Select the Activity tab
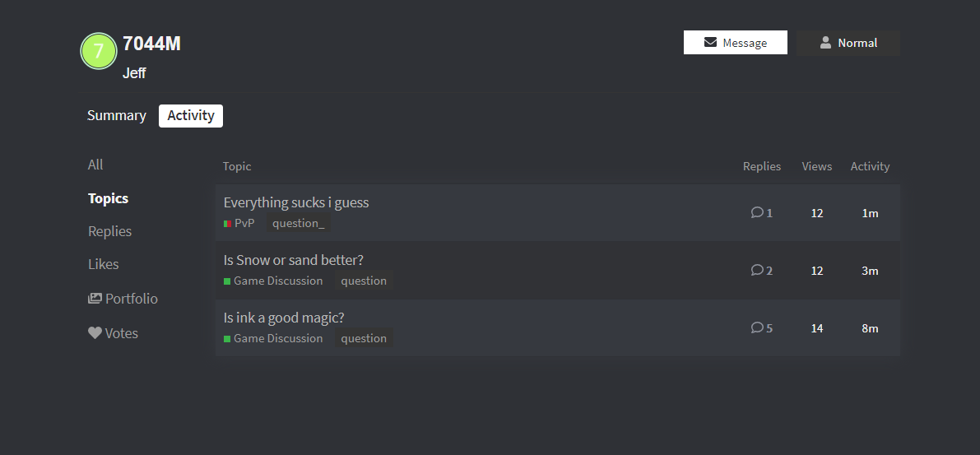 pyautogui.click(x=191, y=116)
